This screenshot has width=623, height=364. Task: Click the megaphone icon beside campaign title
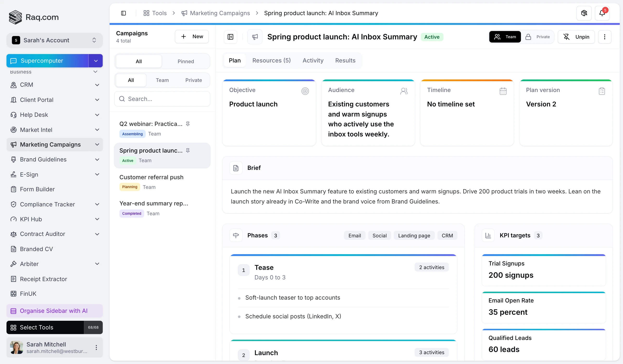click(255, 37)
